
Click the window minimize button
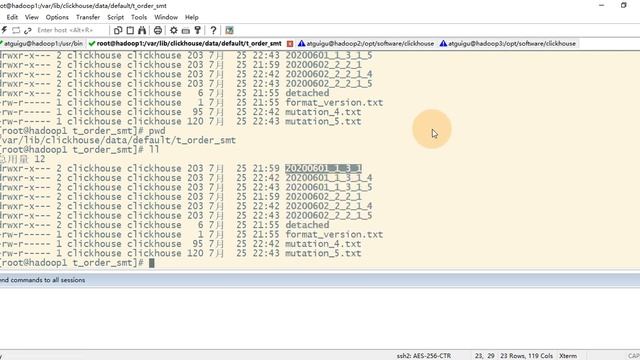pyautogui.click(x=602, y=5)
